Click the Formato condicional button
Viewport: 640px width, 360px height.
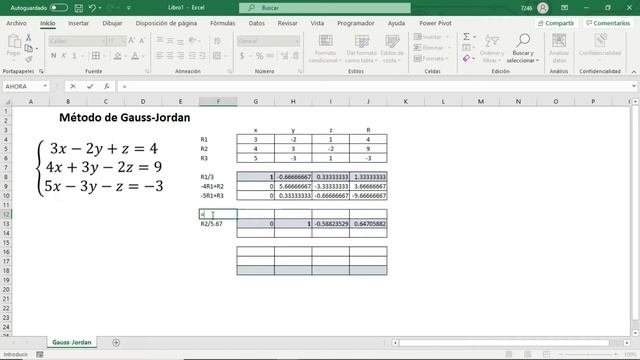(x=325, y=49)
